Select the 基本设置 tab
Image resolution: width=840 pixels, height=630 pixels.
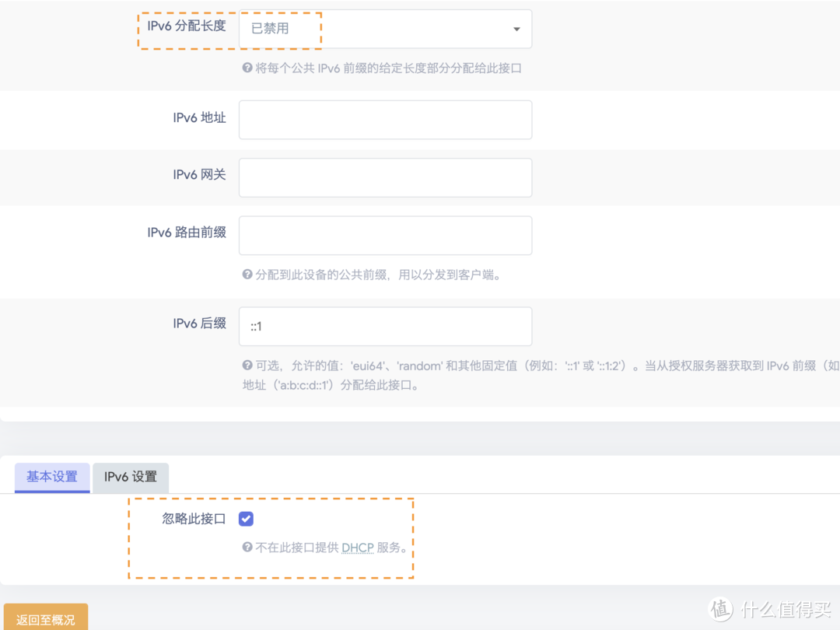(51, 478)
